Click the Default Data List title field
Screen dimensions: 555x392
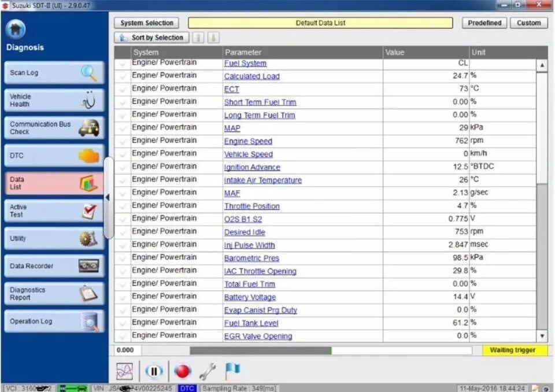pos(320,23)
